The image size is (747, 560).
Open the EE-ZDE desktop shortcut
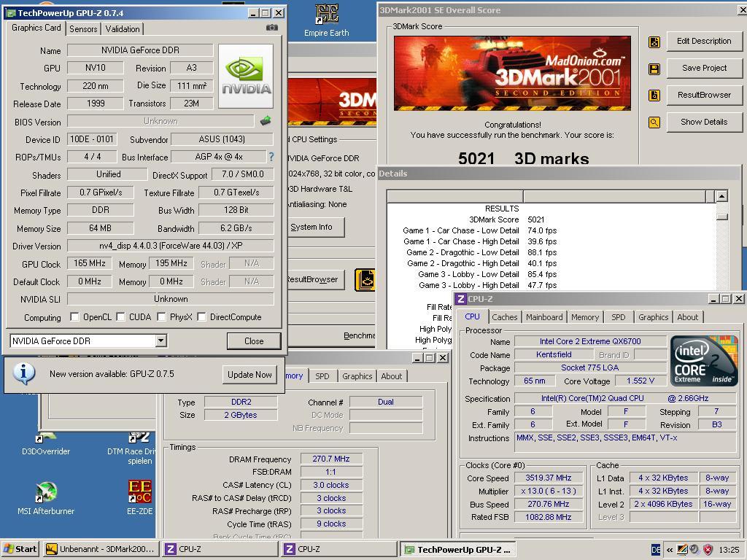(139, 498)
